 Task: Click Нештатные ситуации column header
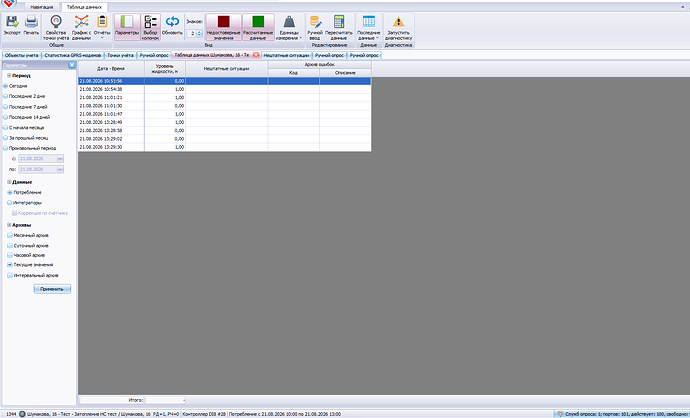click(x=227, y=69)
